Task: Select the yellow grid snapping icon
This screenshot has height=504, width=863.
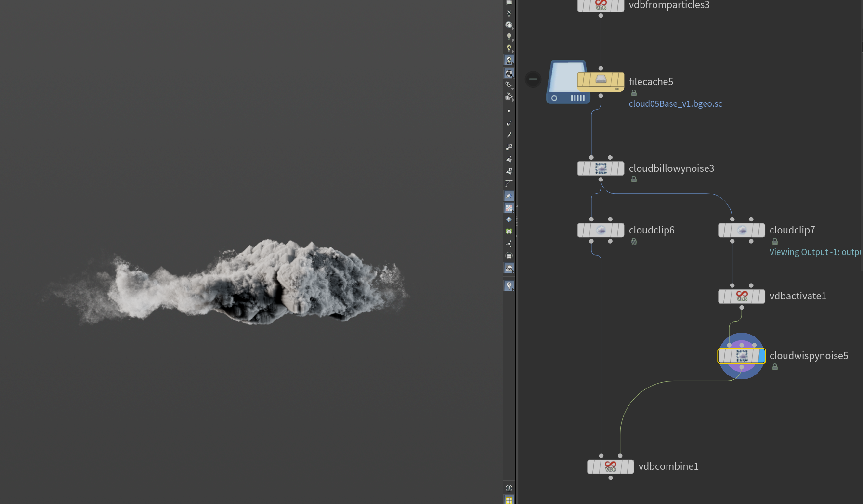Action: [509, 501]
